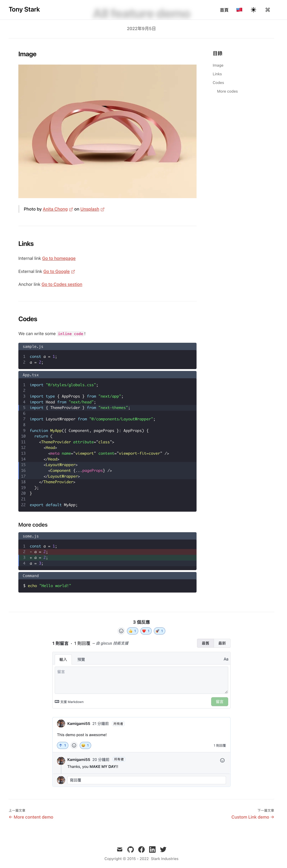Go to previous post More content demo
Image resolution: width=287 pixels, height=868 pixels.
click(31, 817)
